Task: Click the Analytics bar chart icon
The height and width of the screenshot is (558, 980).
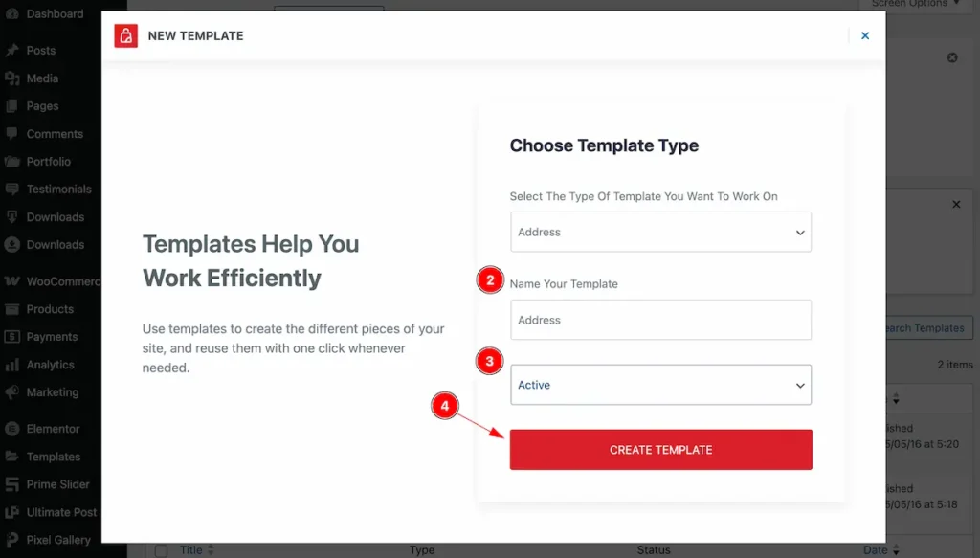Action: 12,365
